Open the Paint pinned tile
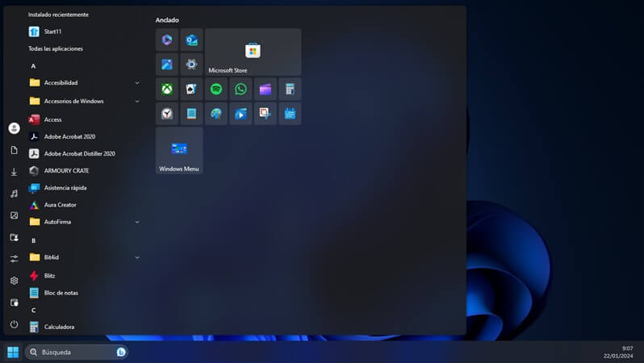644x363 pixels. pyautogui.click(x=216, y=114)
